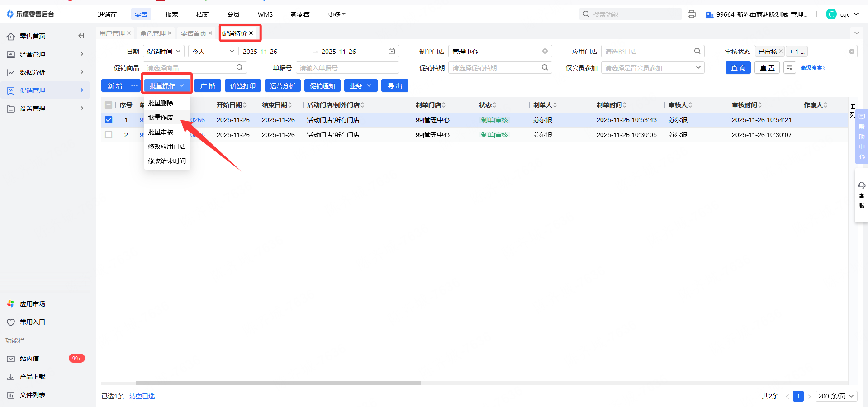This screenshot has width=868, height=407.
Task: Open the 200 条/页 page size dropdown
Action: pos(836,396)
